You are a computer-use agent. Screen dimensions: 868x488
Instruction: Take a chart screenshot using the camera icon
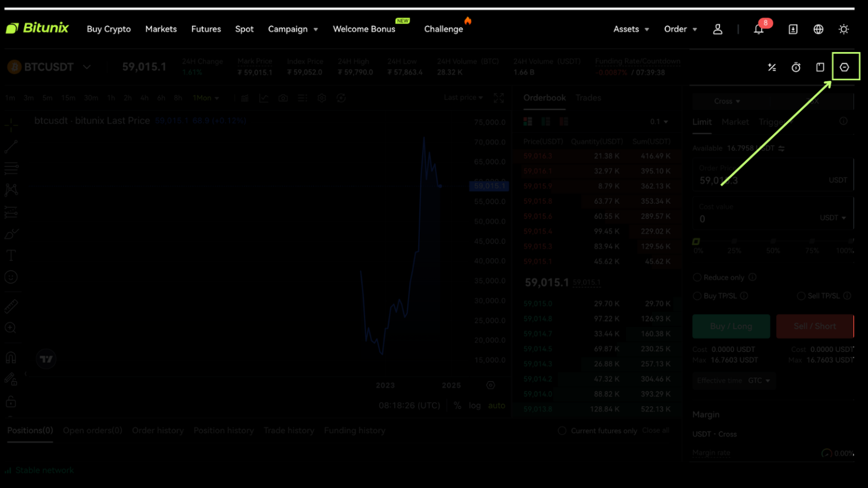(283, 98)
